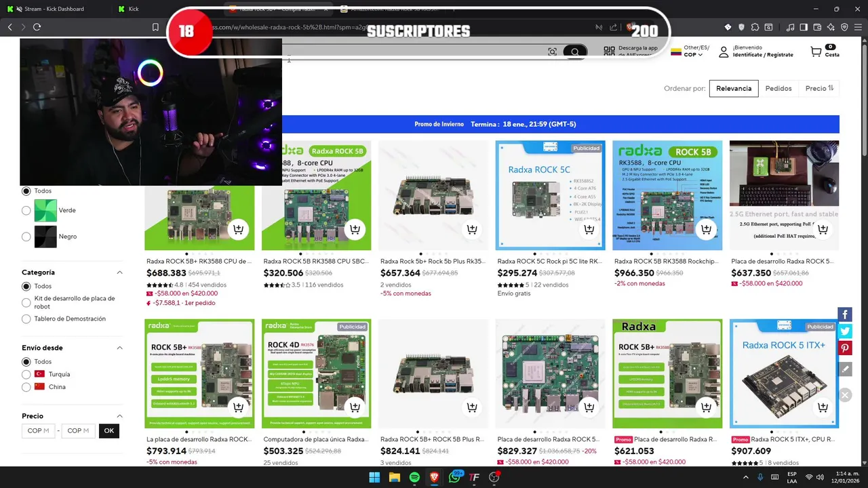
Task: Open Brave Leo AI sparkle icon
Action: coord(831,27)
